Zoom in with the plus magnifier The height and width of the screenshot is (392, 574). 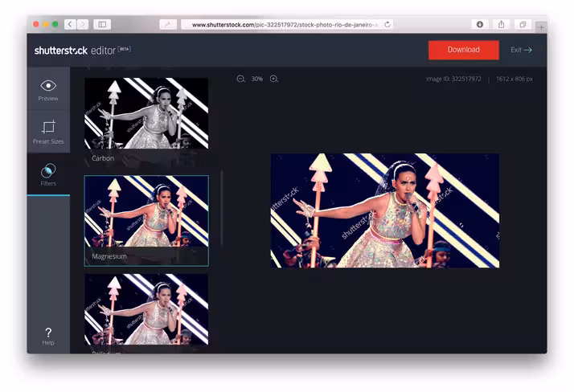pos(274,79)
